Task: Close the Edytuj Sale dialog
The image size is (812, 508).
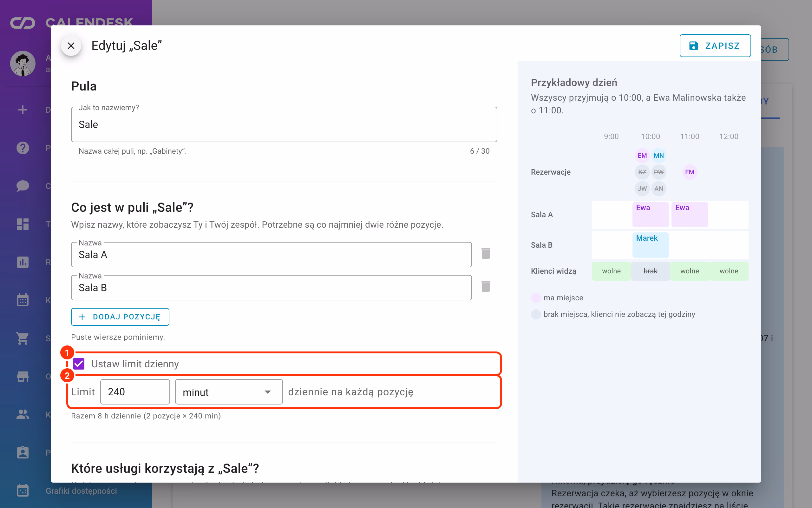Action: point(71,46)
